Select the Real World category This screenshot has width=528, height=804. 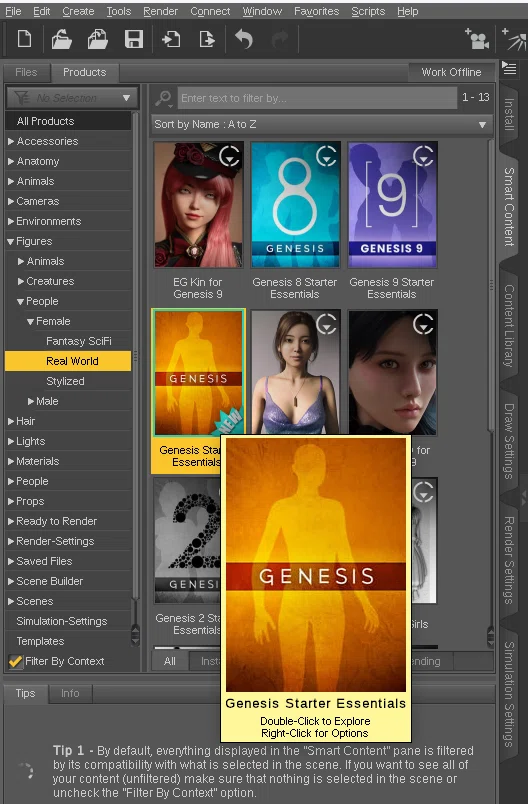68,361
